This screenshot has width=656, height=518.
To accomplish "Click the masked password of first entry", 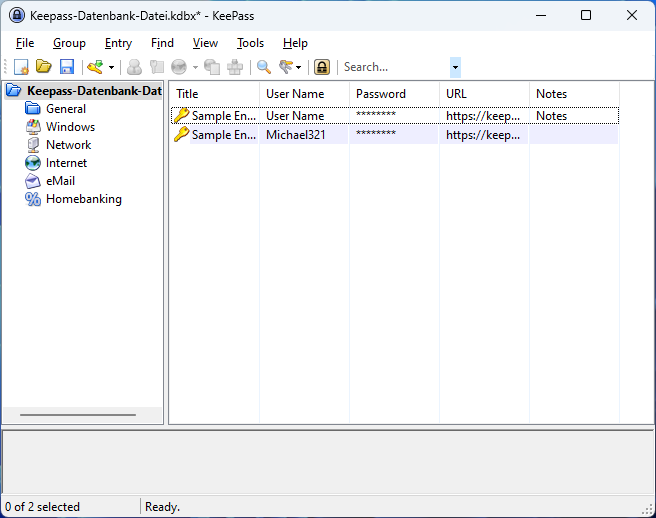I will [376, 114].
